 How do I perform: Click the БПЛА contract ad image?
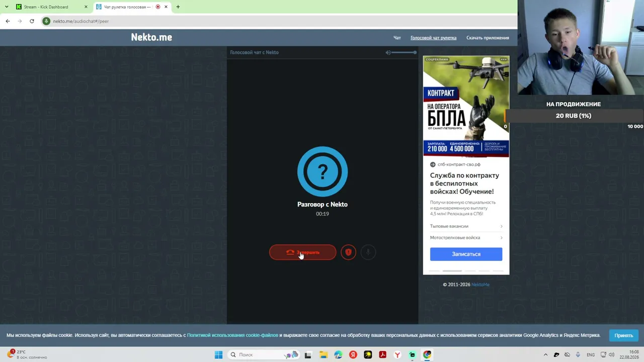(x=466, y=107)
